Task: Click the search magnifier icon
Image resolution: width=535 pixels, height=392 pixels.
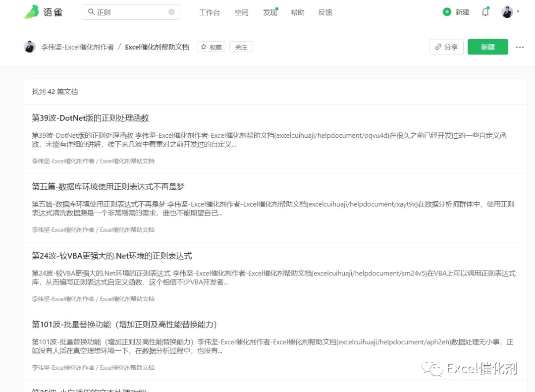Action: [91, 12]
